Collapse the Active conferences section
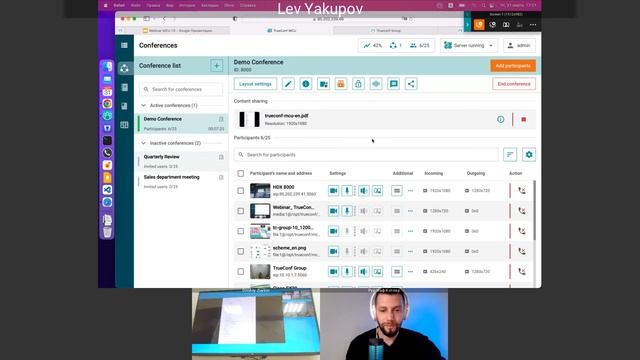This screenshot has width=640, height=360. 143,106
